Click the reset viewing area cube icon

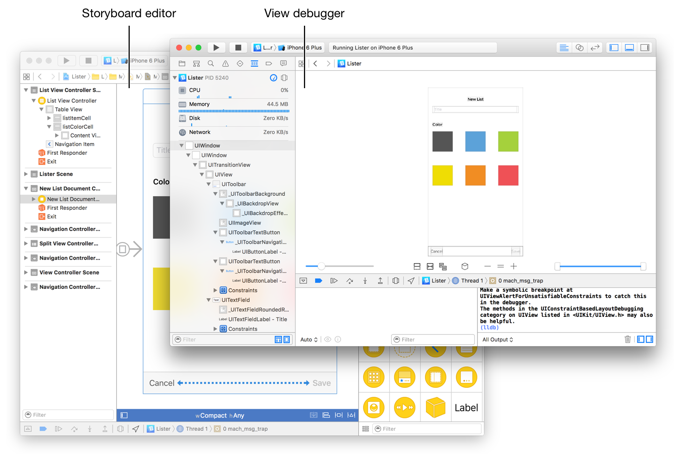(x=464, y=266)
